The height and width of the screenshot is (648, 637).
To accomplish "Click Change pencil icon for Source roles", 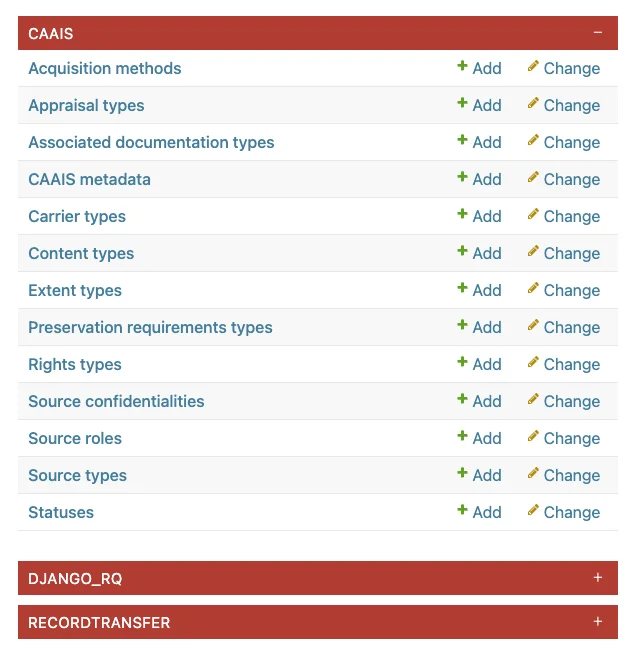I will pos(533,436).
